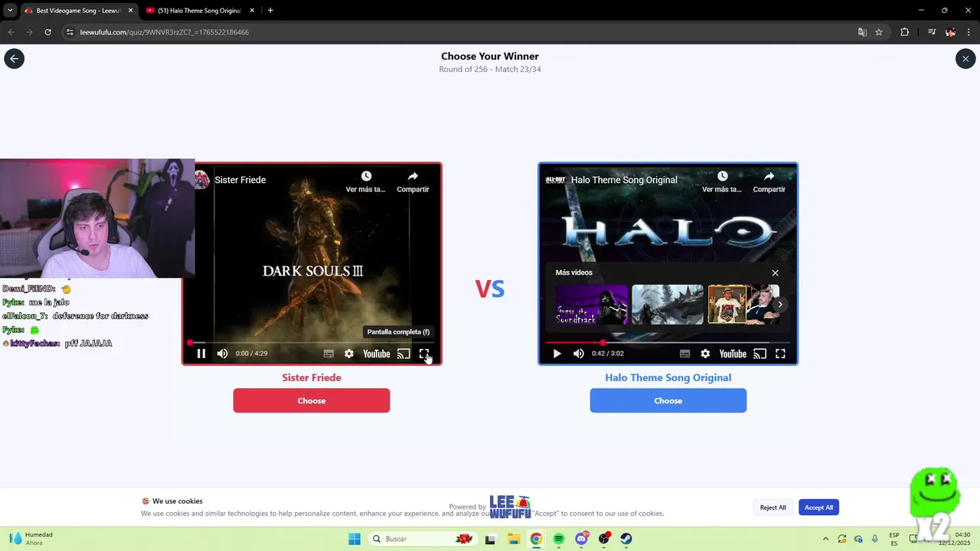Show hidden system tray icons

(x=825, y=539)
